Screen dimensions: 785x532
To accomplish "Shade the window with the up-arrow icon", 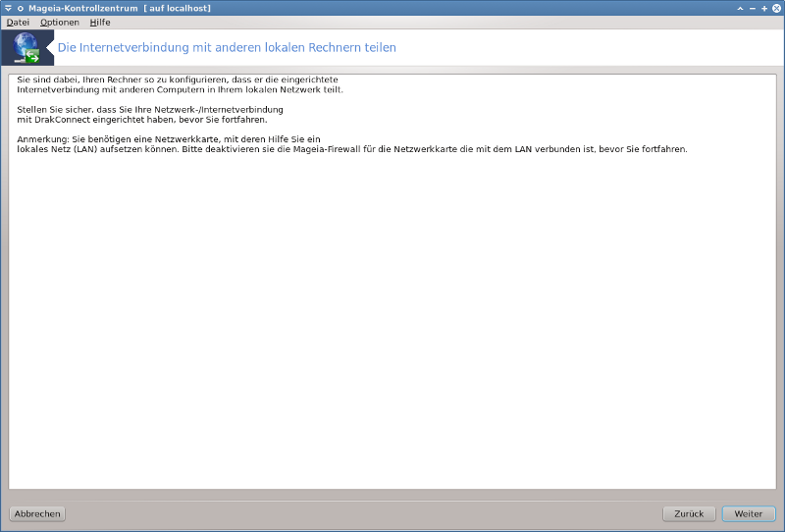I will click(x=741, y=9).
